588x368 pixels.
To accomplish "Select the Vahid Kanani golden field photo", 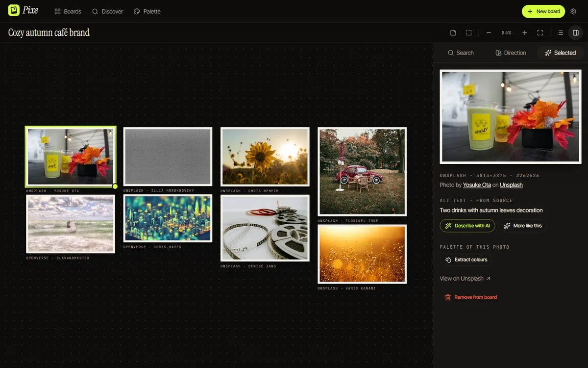I will [x=362, y=254].
